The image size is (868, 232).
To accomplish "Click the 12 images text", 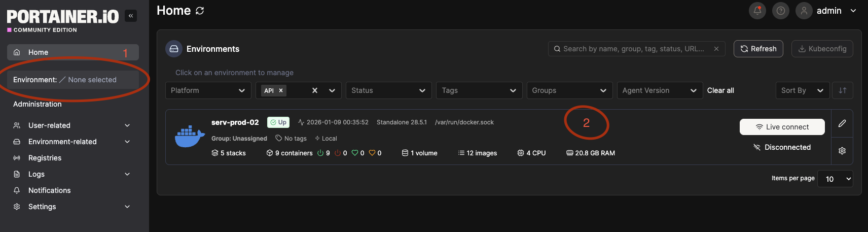I will [482, 153].
